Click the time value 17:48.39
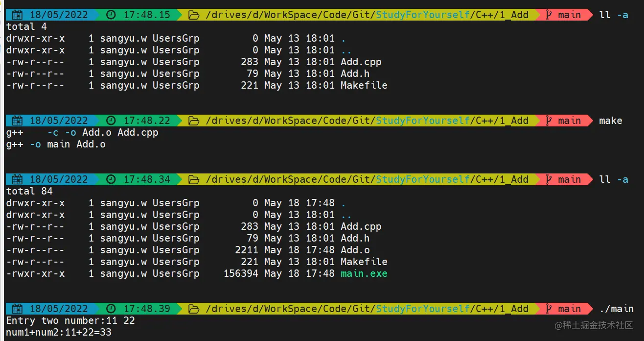This screenshot has width=644, height=341. tap(147, 309)
